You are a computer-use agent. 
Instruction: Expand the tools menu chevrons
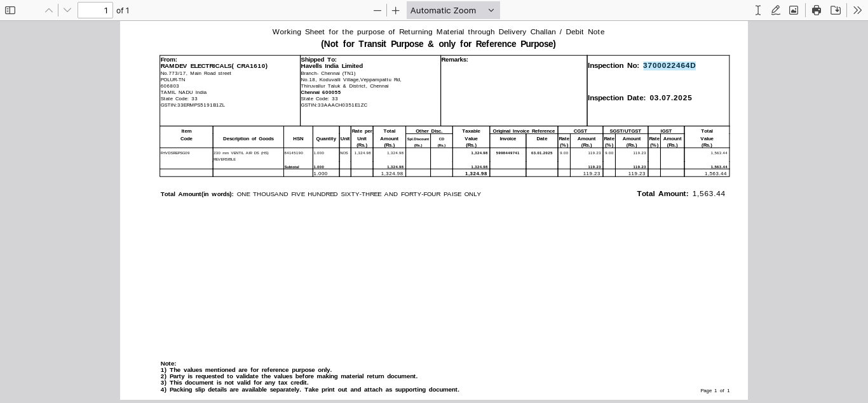coord(857,10)
